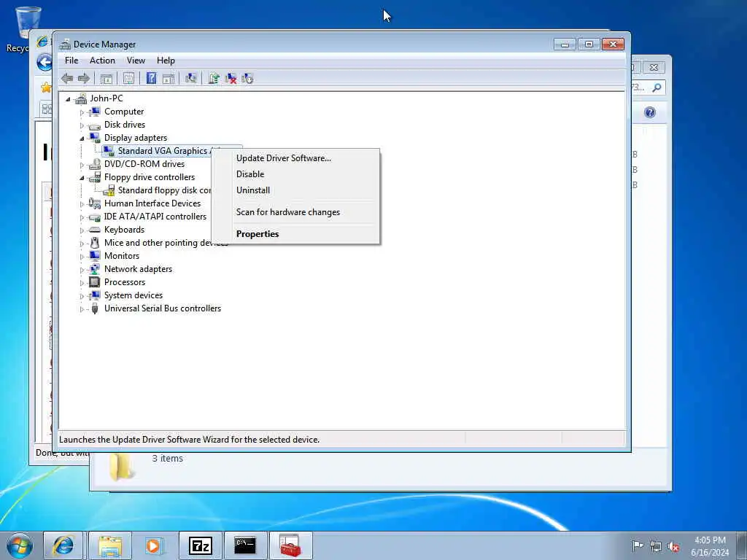Open Windows Explorer from the taskbar
The width and height of the screenshot is (747, 560).
(110, 546)
